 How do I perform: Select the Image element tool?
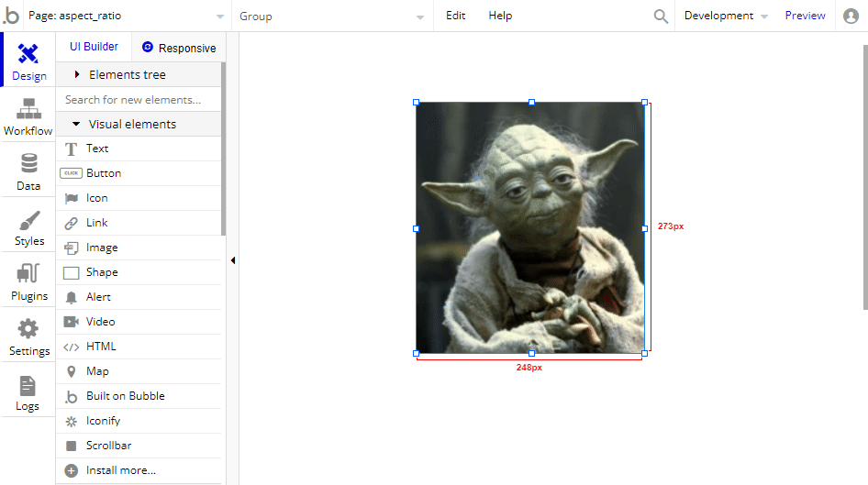coord(139,248)
